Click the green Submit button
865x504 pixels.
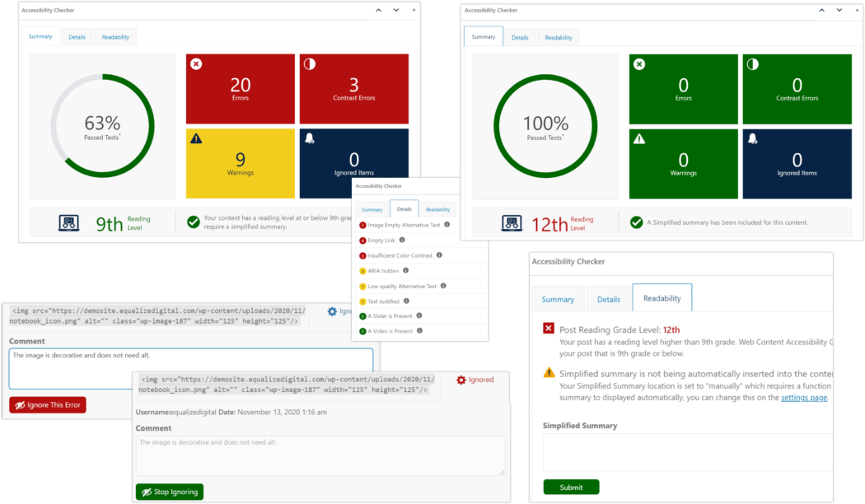click(571, 487)
